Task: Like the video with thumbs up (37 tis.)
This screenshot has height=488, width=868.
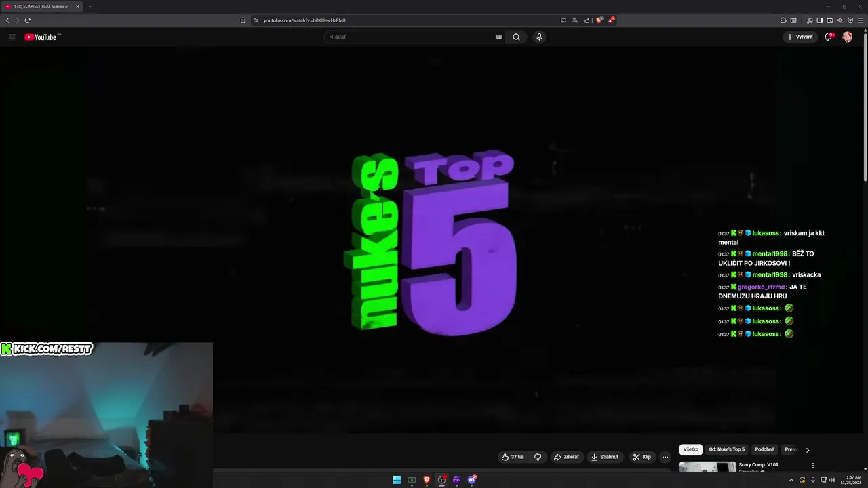Action: tap(513, 457)
